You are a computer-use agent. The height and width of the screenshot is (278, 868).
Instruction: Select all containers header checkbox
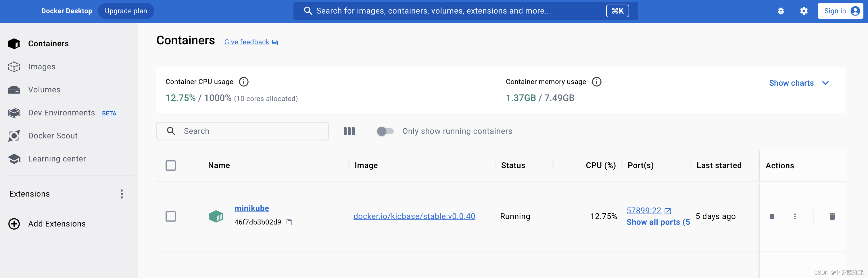(x=170, y=165)
